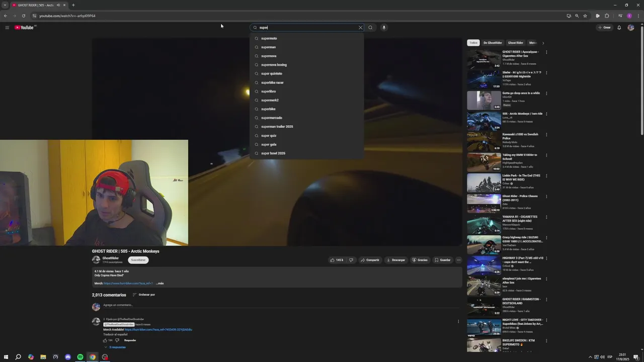Open the account avatar menu
Image resolution: width=644 pixels, height=362 pixels.
(631, 28)
